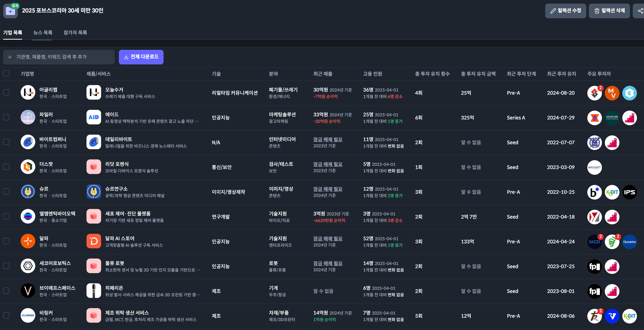Select the checkbox for 세코어로보틱스 row
This screenshot has width=644, height=330.
(x=6, y=266)
